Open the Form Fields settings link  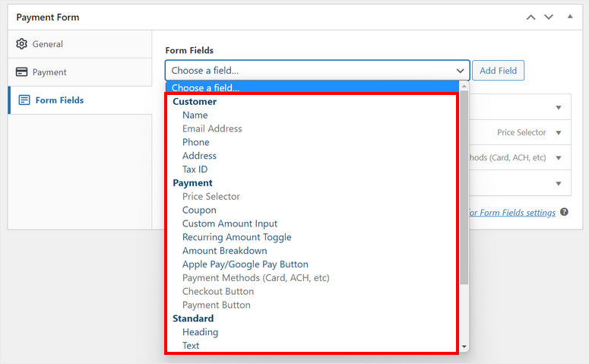(512, 213)
